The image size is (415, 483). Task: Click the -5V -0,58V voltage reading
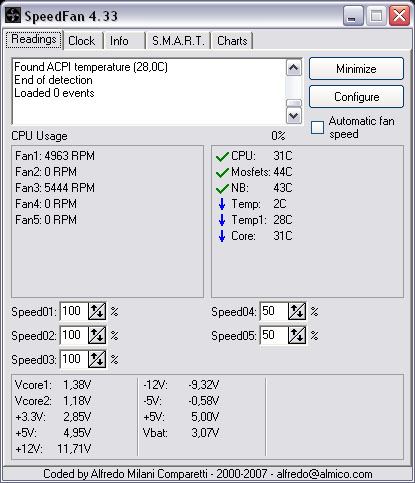pyautogui.click(x=181, y=401)
